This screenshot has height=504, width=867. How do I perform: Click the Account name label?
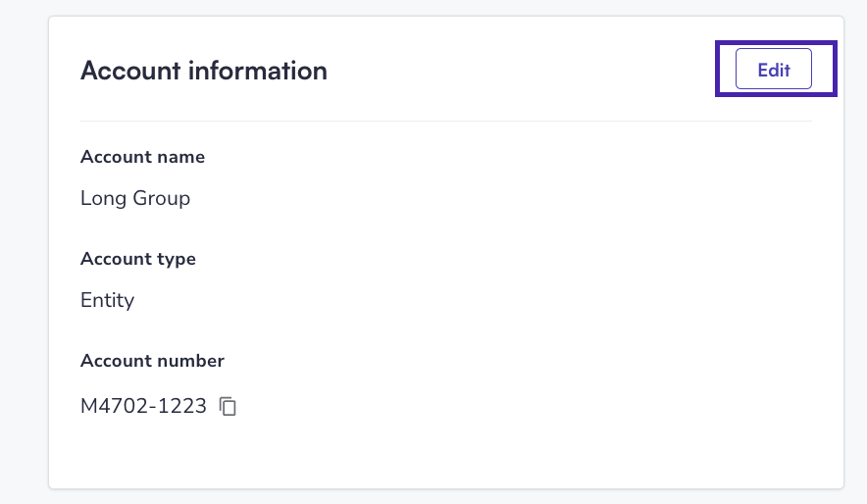(x=142, y=157)
